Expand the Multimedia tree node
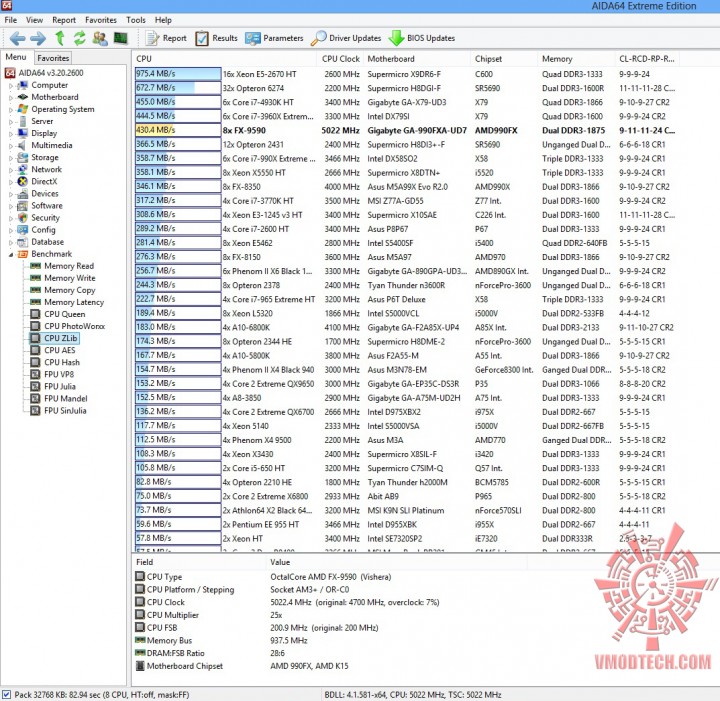The width and height of the screenshot is (720, 701). 11,146
